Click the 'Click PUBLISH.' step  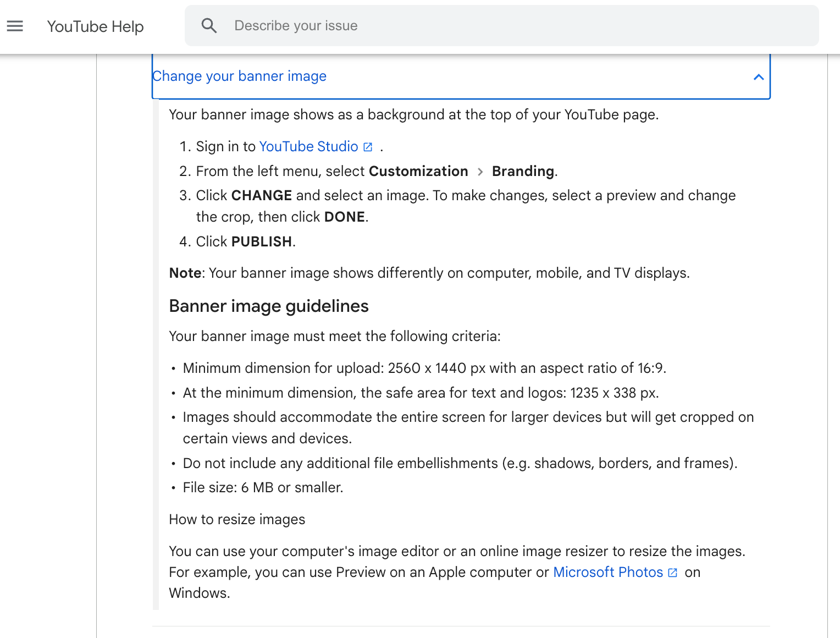pyautogui.click(x=246, y=241)
